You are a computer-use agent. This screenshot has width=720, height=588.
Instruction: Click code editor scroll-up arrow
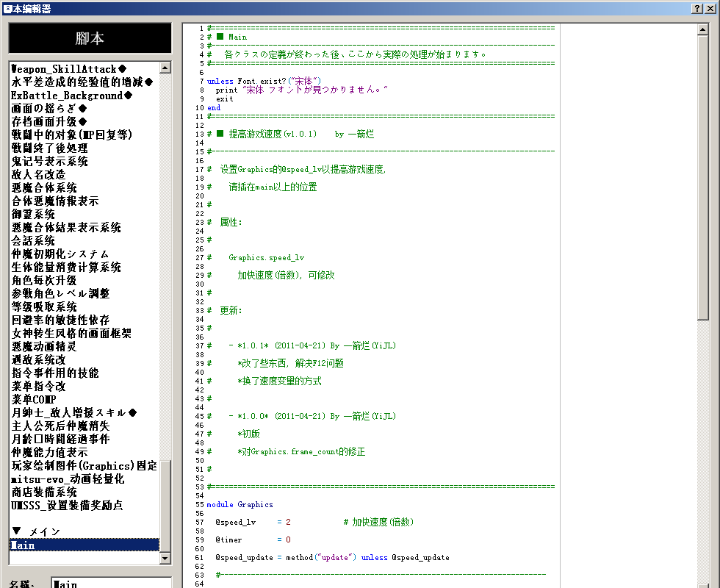click(x=702, y=30)
